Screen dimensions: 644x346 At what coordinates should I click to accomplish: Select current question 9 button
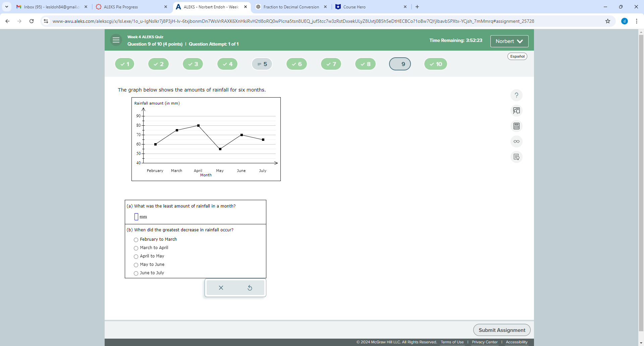click(x=400, y=64)
